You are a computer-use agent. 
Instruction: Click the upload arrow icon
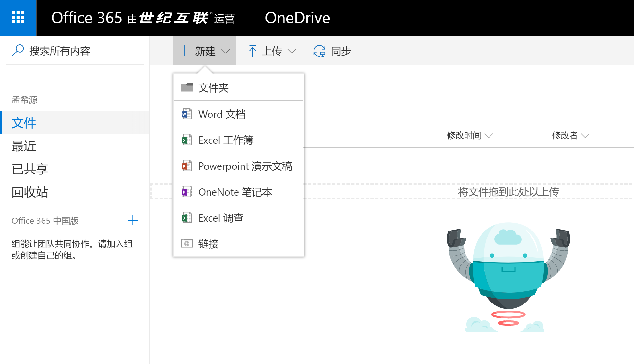(252, 51)
